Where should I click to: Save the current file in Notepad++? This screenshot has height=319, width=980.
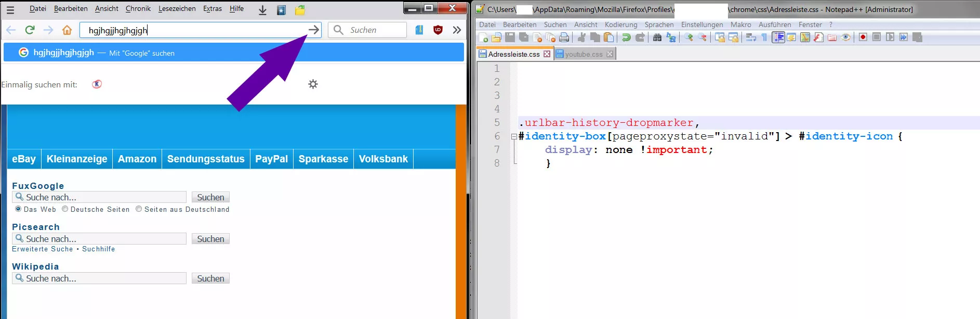pyautogui.click(x=510, y=37)
